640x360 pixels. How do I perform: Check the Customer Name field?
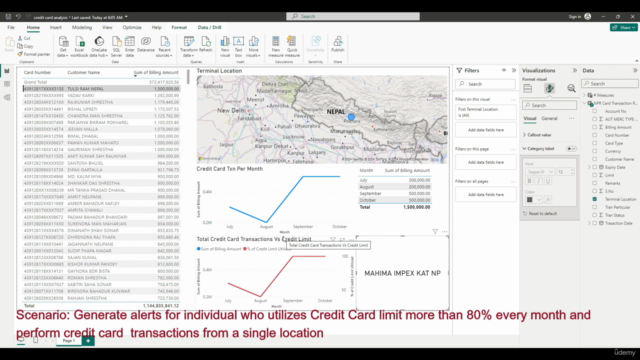(595, 159)
